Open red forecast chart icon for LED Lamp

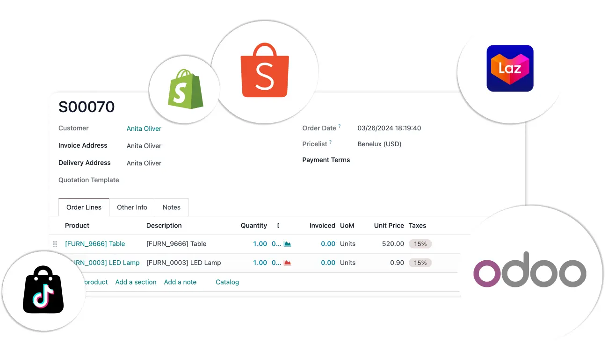(x=287, y=263)
